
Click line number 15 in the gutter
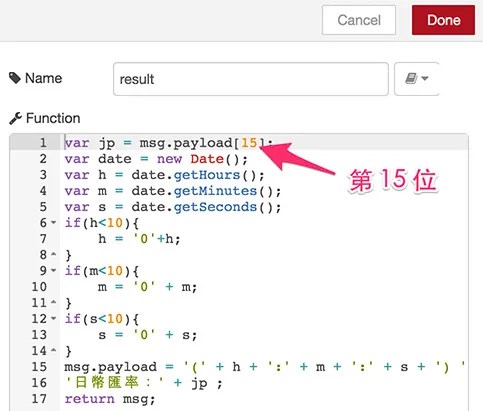click(x=39, y=367)
